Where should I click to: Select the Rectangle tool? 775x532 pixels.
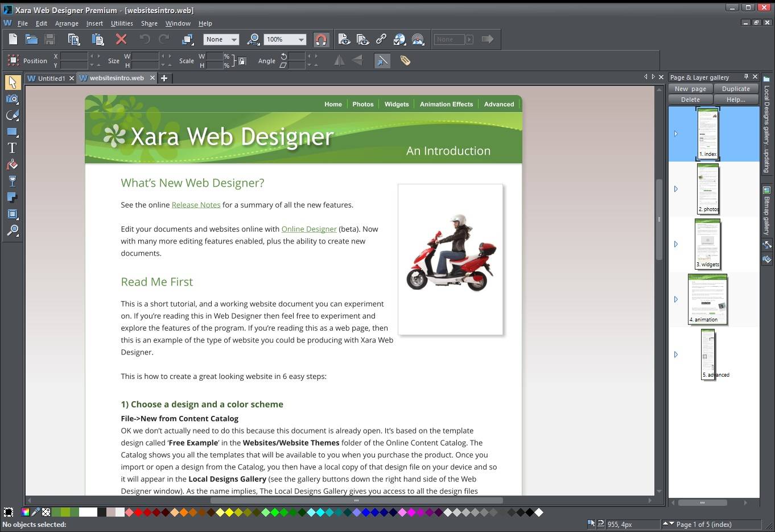click(x=12, y=131)
